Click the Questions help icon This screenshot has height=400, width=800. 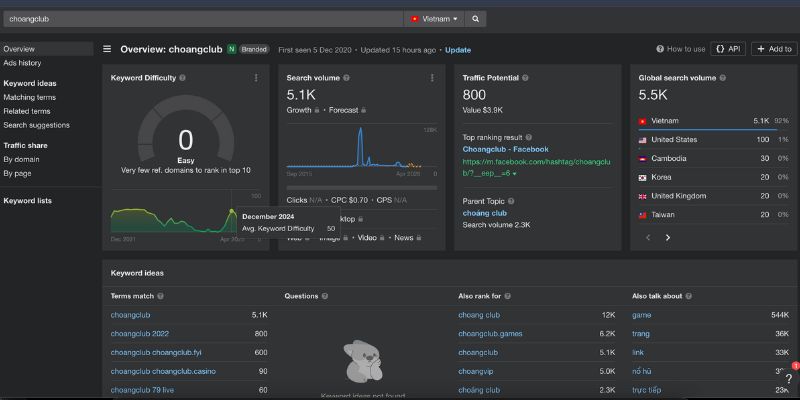325,296
